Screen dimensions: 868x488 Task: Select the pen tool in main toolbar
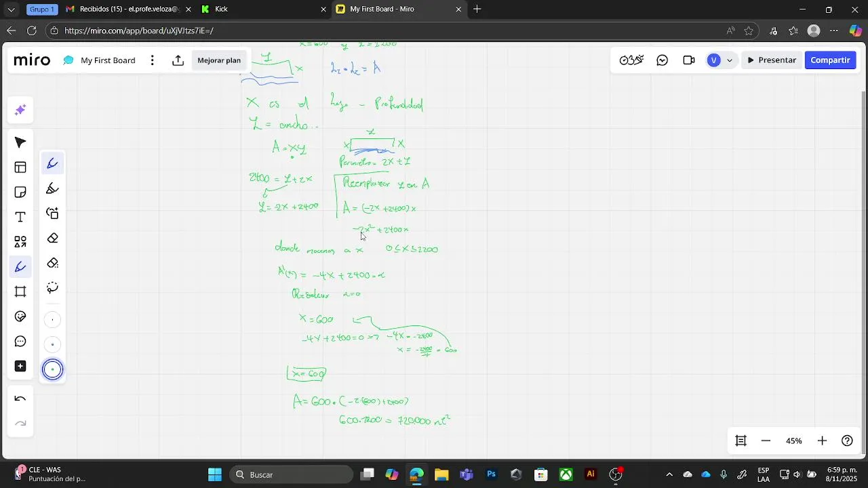[x=20, y=267]
